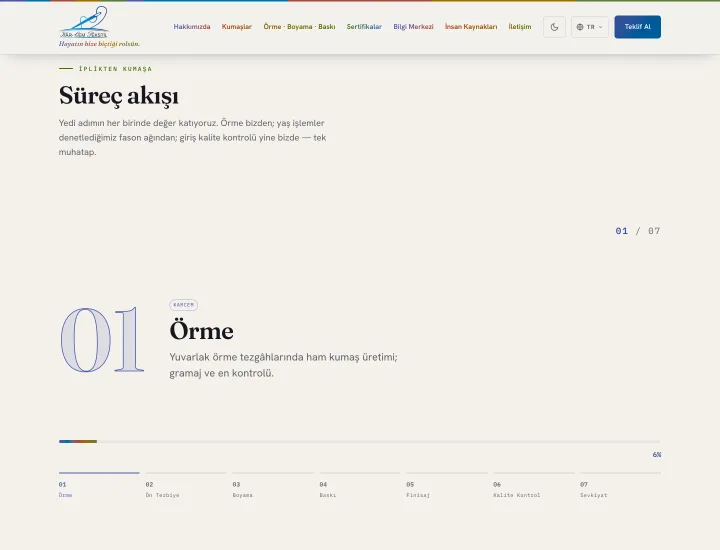720x550 pixels.
Task: Click the 6% progress label
Action: tap(657, 455)
